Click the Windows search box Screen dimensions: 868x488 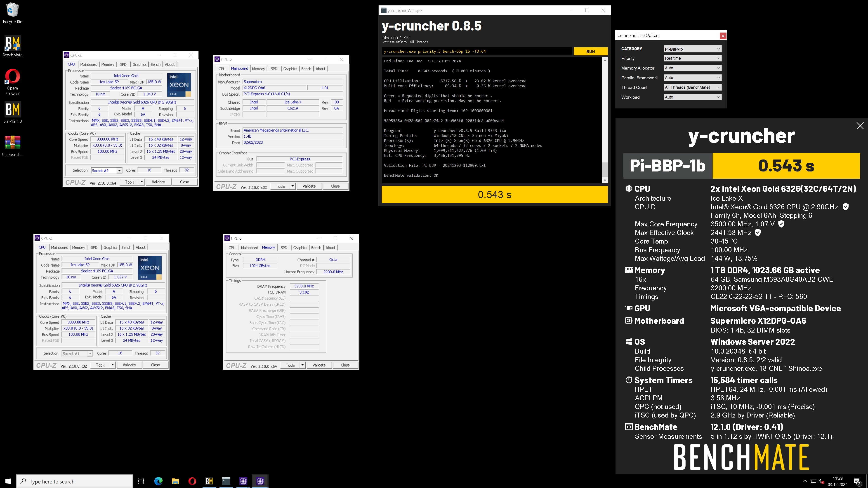[x=74, y=481]
